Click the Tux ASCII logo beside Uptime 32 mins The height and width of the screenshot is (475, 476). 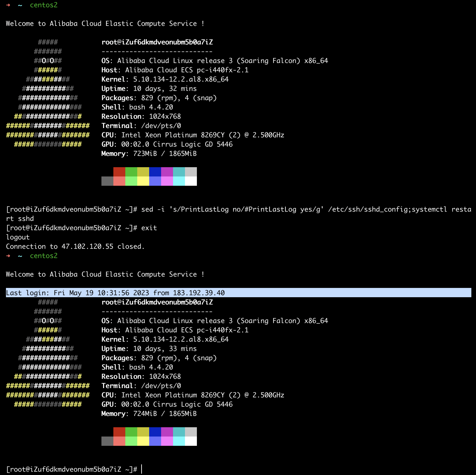tap(48, 93)
